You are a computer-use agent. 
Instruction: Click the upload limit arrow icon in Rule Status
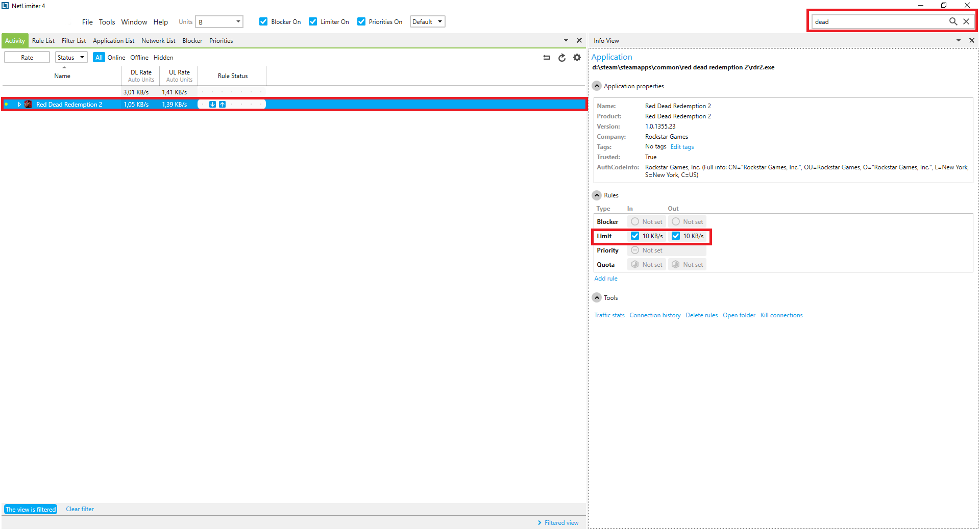tap(222, 105)
